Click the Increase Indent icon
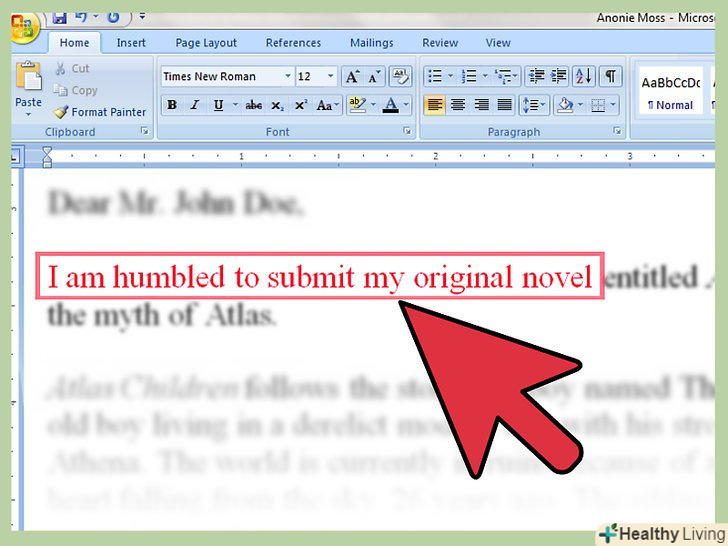This screenshot has height=546, width=728. (559, 77)
